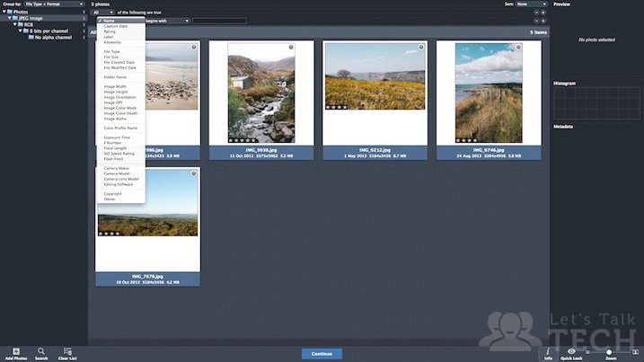Select File Type in the field menu
This screenshot has width=644, height=362.
coord(120,51)
